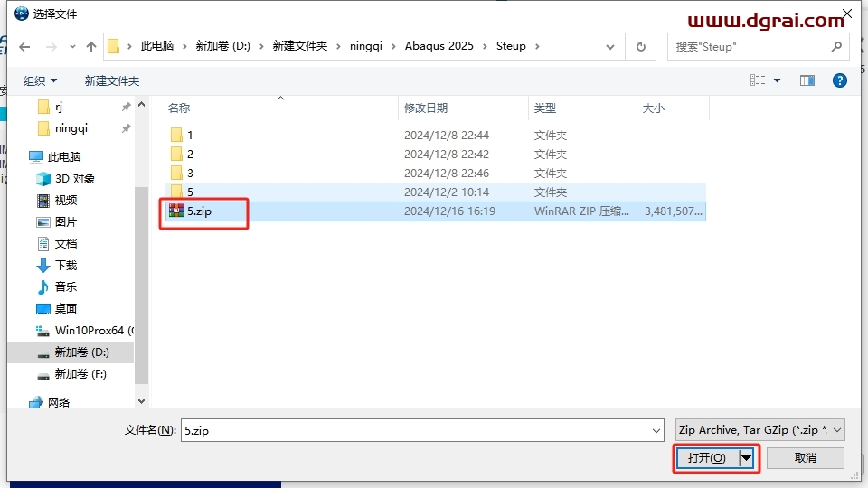Image resolution: width=868 pixels, height=488 pixels.
Task: Open the file name dropdown arrow
Action: (656, 430)
